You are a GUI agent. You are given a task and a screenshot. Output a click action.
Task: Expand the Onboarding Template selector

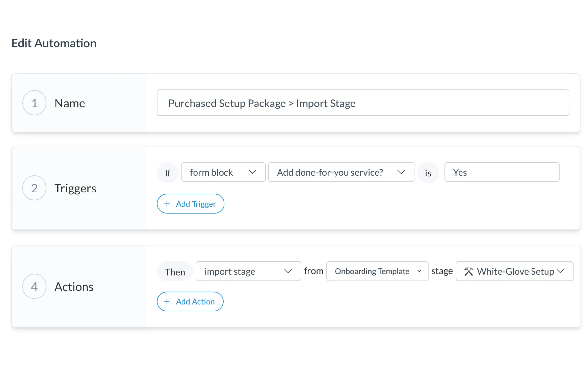(377, 271)
